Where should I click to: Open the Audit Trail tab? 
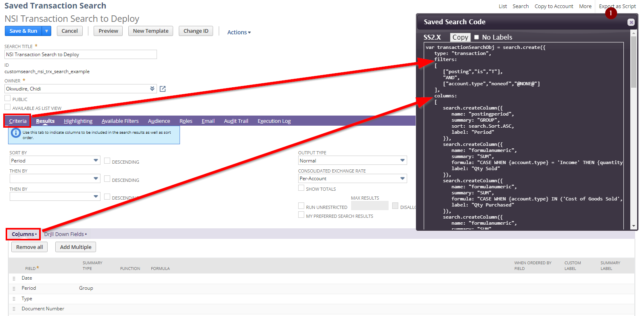[236, 121]
